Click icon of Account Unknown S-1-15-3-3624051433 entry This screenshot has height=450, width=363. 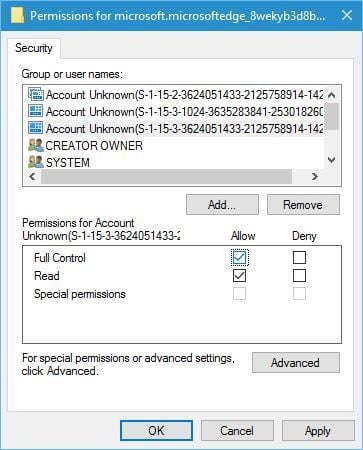click(36, 128)
